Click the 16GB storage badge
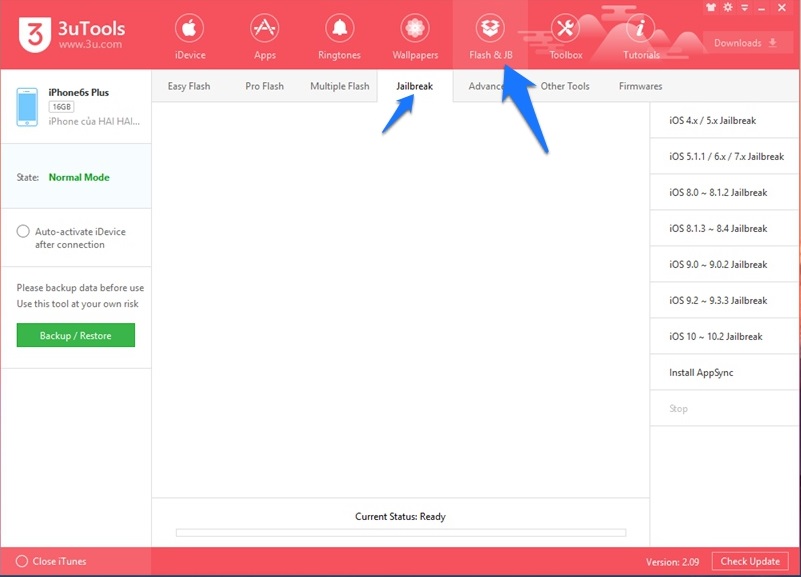 (61, 107)
